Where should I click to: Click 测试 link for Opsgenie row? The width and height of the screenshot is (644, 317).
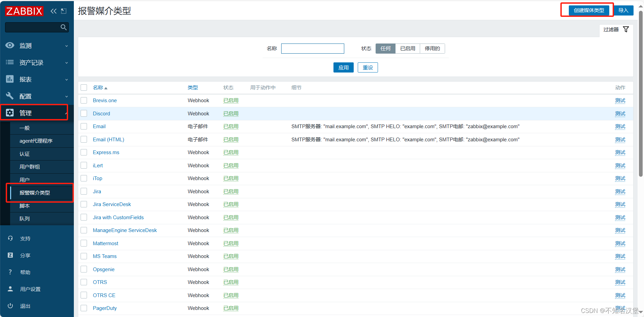click(x=620, y=269)
